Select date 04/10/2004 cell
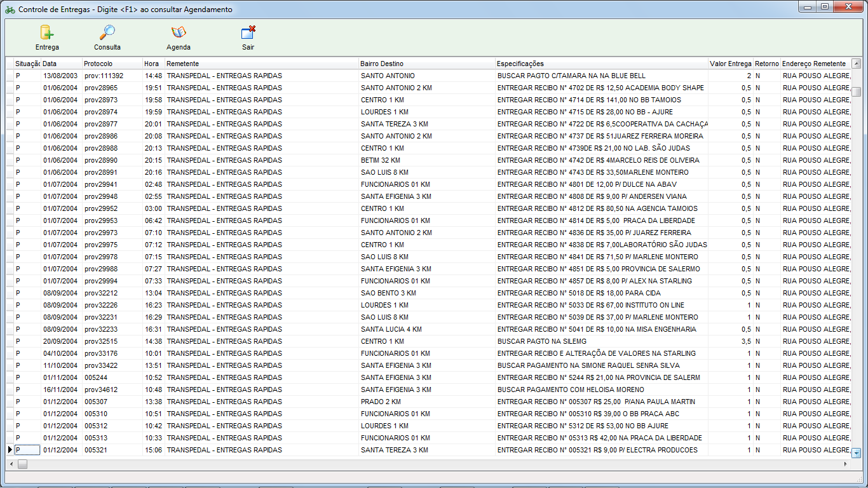Screen dimensions: 868x488 (62, 353)
